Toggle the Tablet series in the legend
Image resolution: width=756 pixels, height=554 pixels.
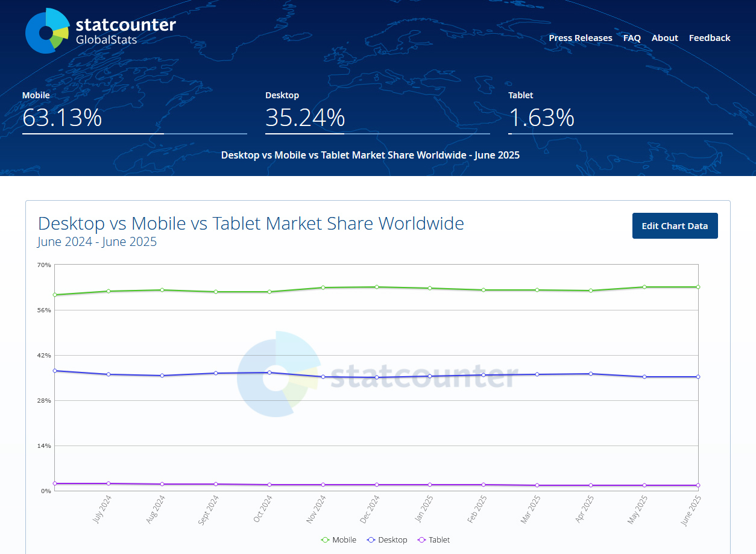(433, 540)
